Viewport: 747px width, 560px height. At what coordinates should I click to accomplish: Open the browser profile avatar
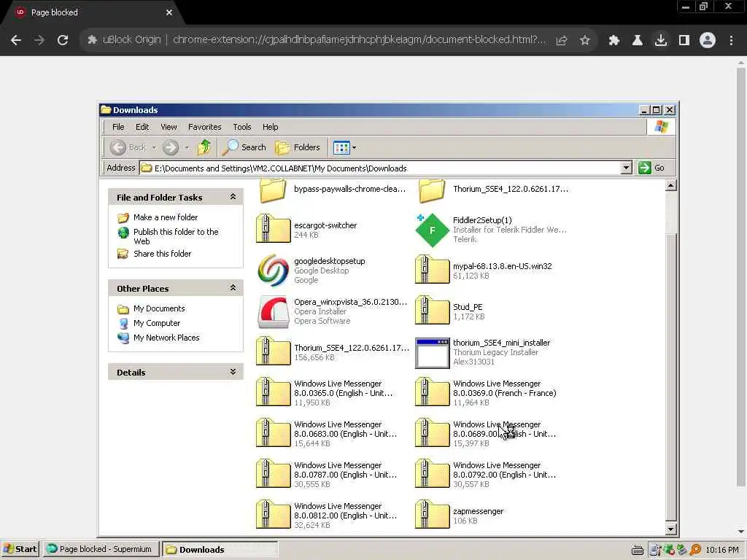[x=708, y=40]
